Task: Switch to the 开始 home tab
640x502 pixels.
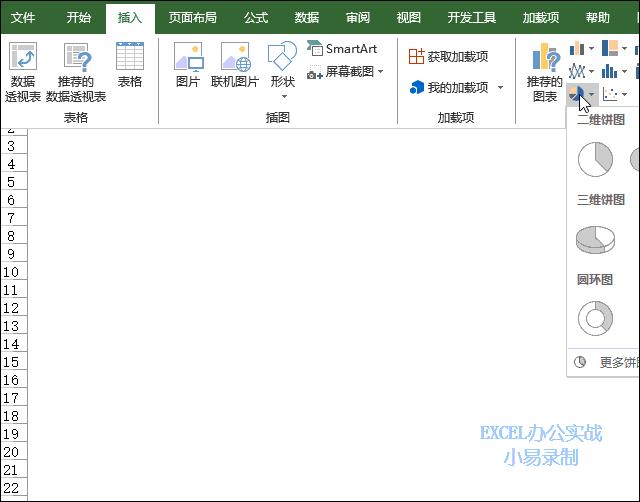Action: 79,18
